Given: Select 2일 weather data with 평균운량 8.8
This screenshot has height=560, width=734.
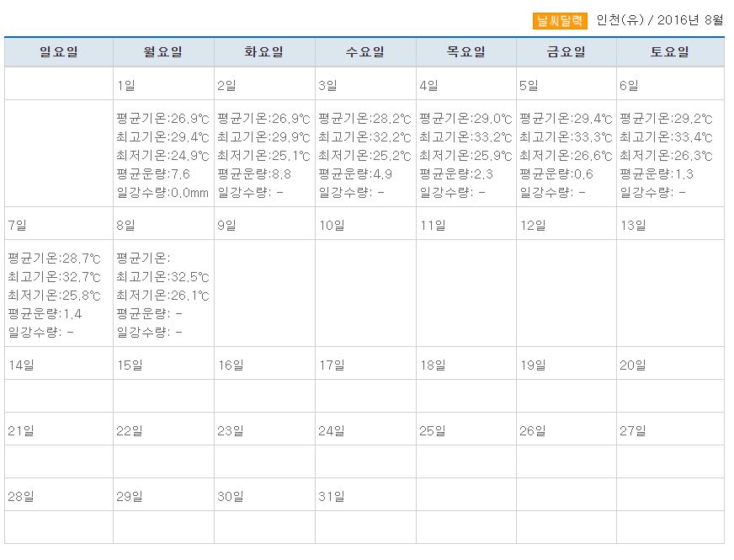Looking at the screenshot, I should [263, 155].
